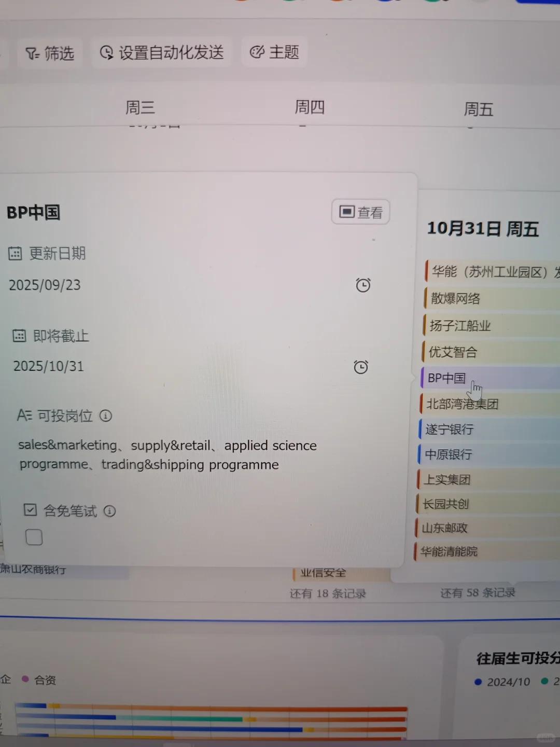This screenshot has height=747, width=560.
Task: Click the info icon next to 含免笔试
Action: pyautogui.click(x=109, y=511)
